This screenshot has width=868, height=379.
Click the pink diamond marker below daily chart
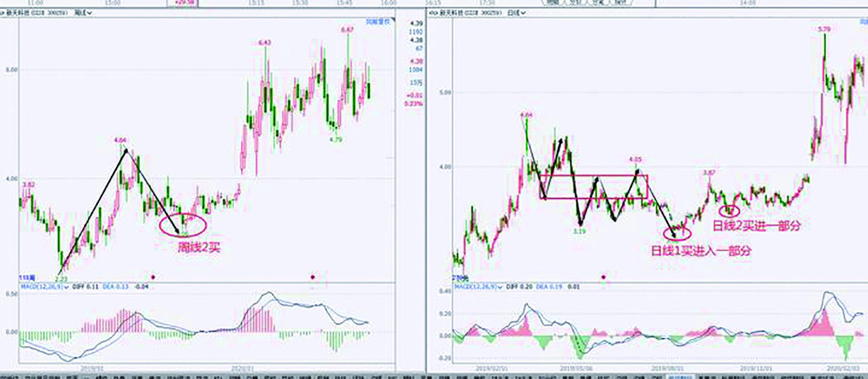click(x=603, y=276)
